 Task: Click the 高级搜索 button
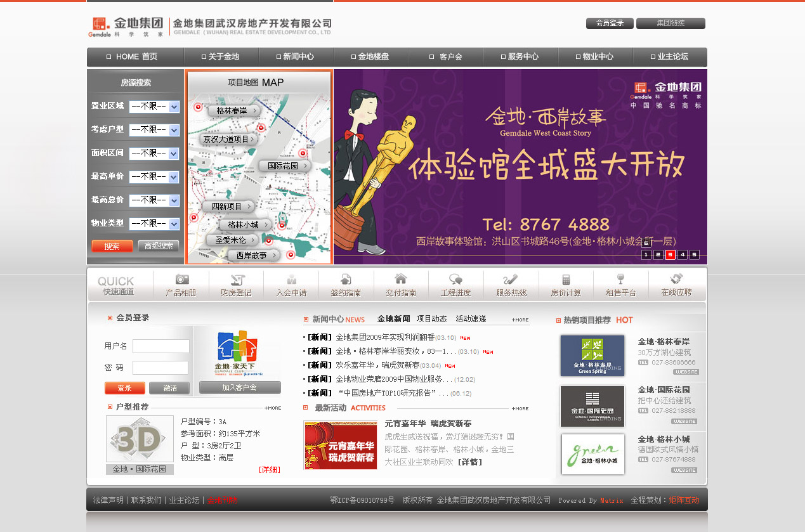(159, 246)
